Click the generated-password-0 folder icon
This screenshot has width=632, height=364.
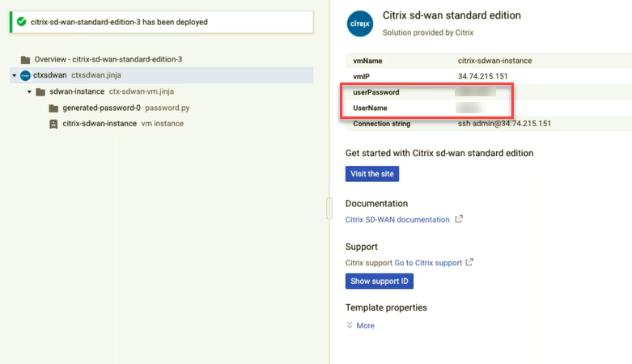53,108
